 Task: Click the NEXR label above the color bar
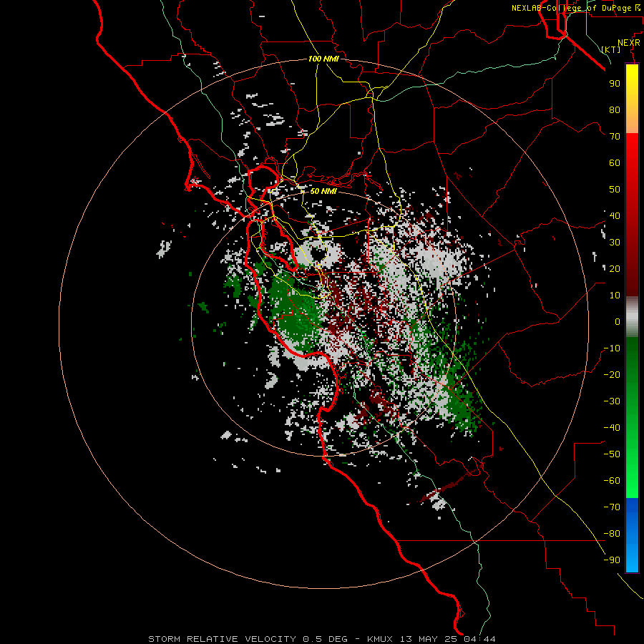[x=629, y=43]
